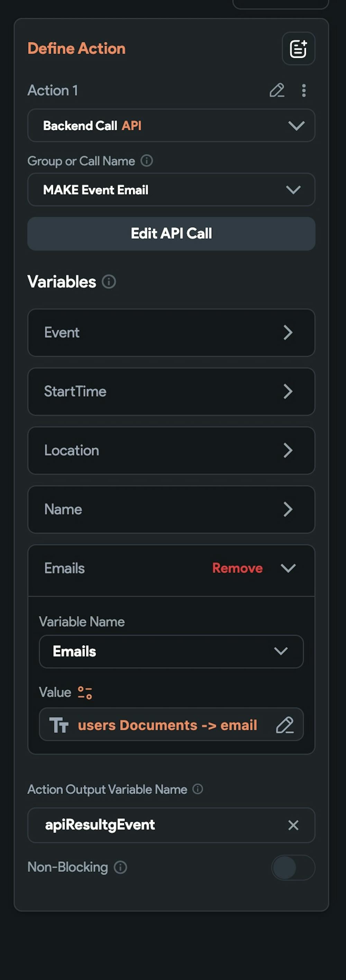Viewport: 346px width, 980px height.
Task: Open the Backend Call API action type dropdown
Action: pyautogui.click(x=171, y=126)
